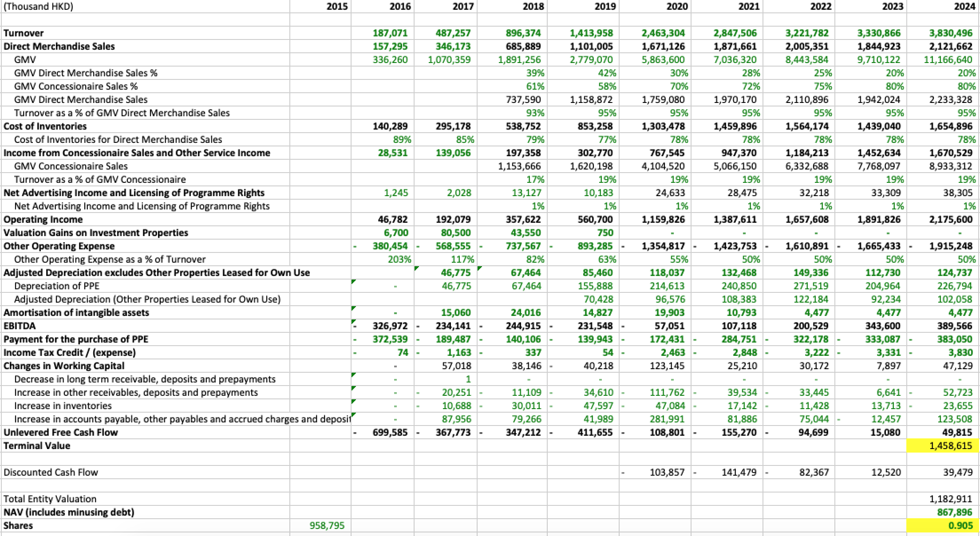Click Direct Merchandise Sales value 685,889

click(523, 47)
